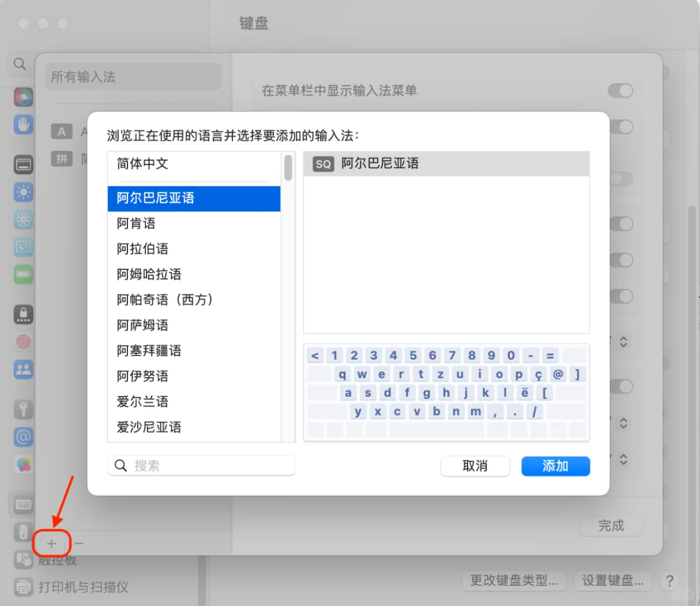This screenshot has height=606, width=700.
Task: Open Trackpad settings in the sidebar
Action: (23, 560)
